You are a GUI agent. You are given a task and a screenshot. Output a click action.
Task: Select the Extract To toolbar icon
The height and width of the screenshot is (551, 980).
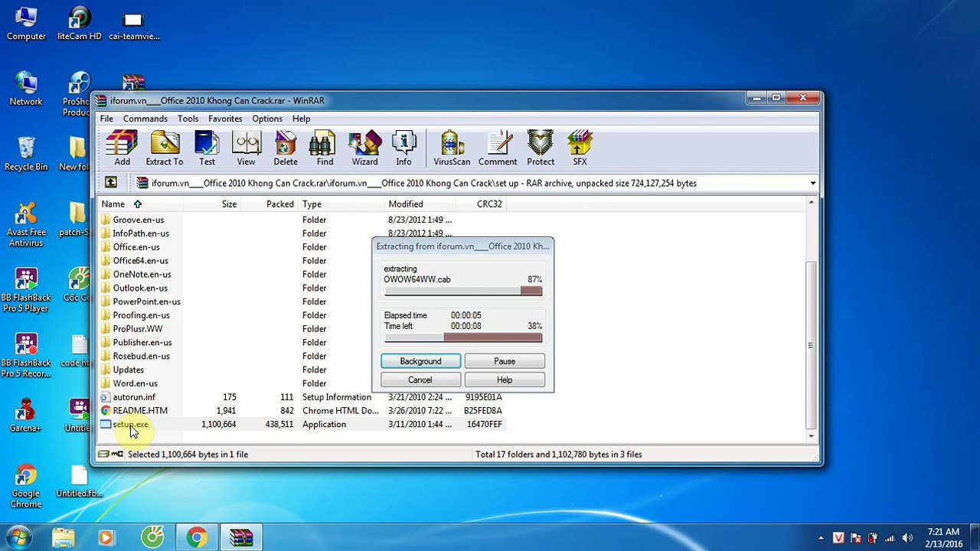[165, 148]
